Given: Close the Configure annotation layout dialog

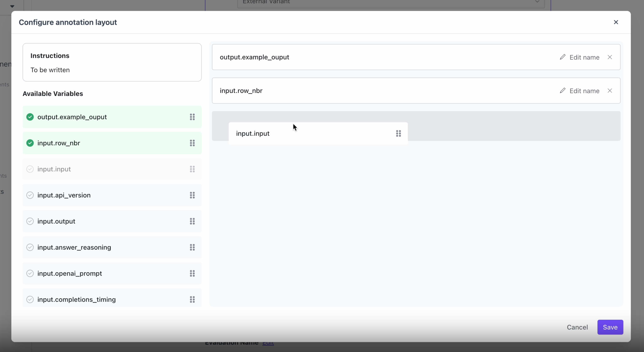Looking at the screenshot, I should pyautogui.click(x=616, y=22).
